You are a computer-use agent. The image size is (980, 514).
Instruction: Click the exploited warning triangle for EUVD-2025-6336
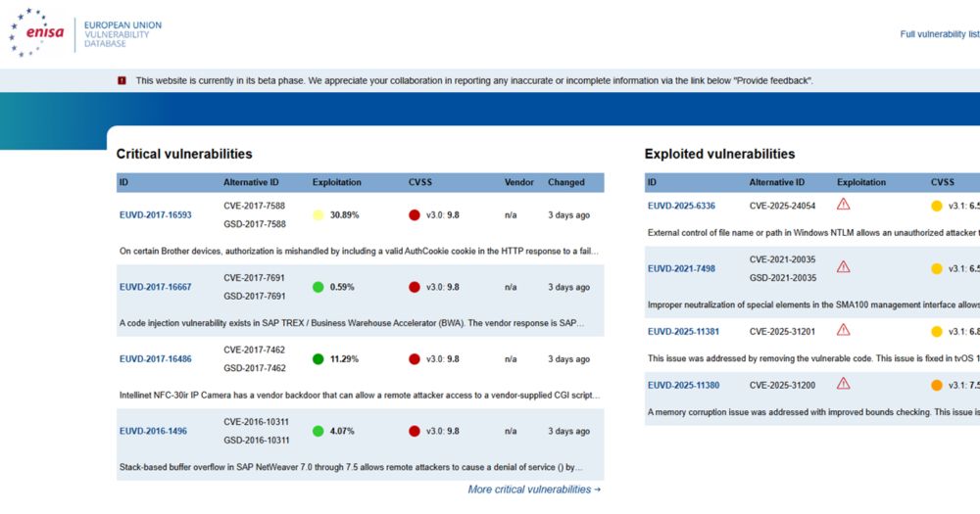pos(843,205)
